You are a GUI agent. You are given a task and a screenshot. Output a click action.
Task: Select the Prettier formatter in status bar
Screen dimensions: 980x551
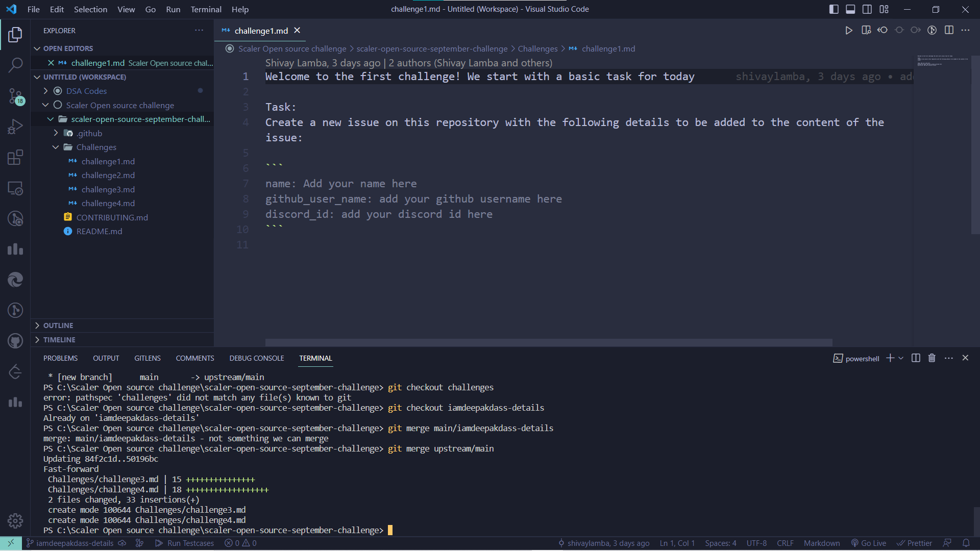tap(915, 543)
